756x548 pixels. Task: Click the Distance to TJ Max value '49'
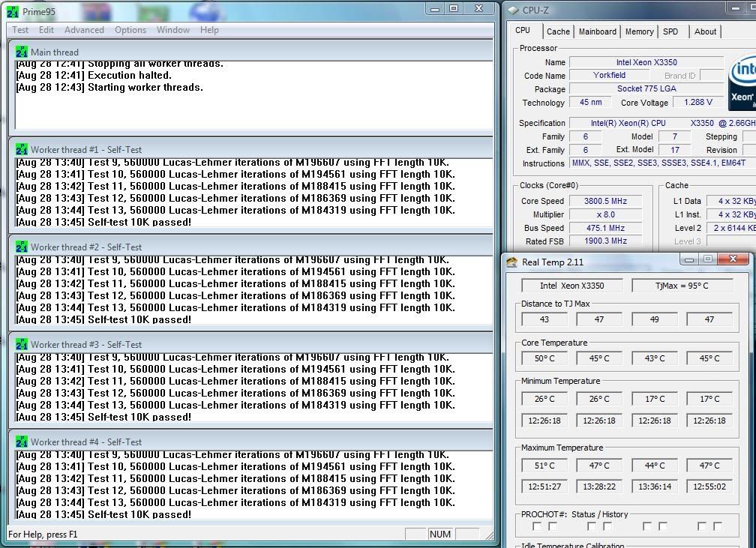coord(654,319)
